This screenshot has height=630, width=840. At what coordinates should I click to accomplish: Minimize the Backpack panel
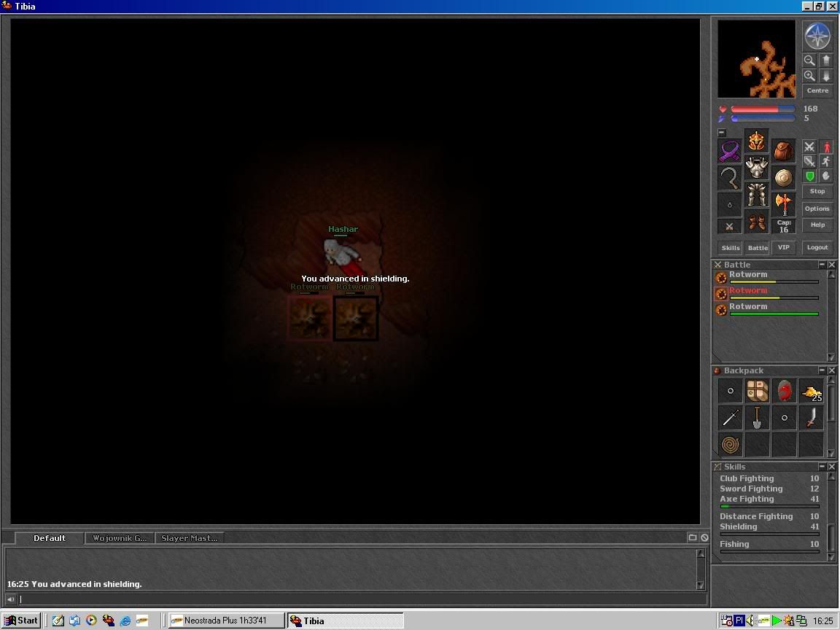[x=822, y=370]
